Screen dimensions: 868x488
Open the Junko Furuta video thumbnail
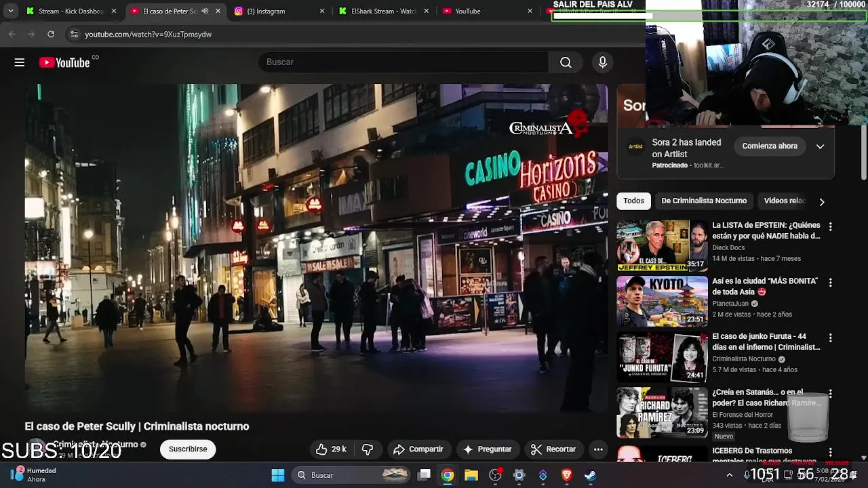pos(662,357)
